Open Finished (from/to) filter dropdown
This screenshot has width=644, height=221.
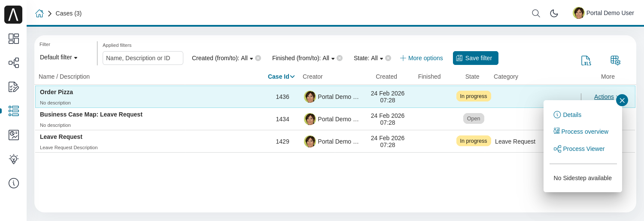(x=304, y=58)
